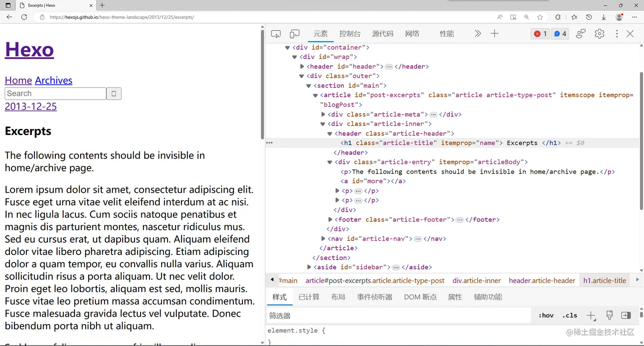Add a new DevTools tool with plus

494,34
